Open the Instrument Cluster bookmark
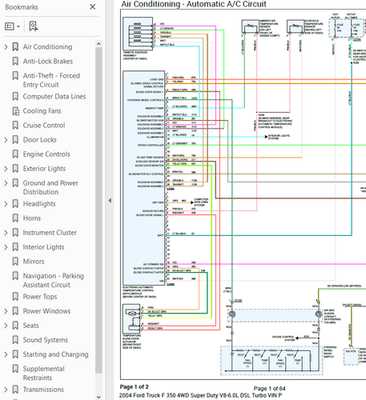This screenshot has width=366, height=400. [x=50, y=233]
